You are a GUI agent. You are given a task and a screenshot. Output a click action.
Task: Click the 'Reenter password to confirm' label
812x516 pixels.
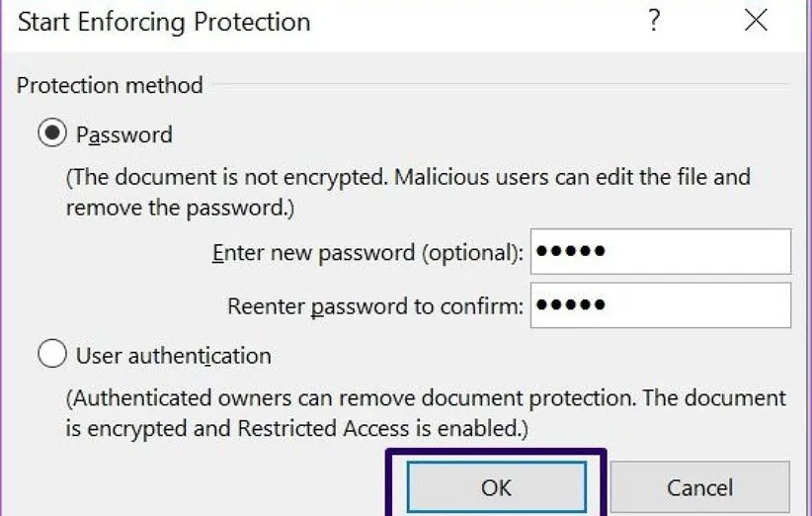tap(374, 306)
